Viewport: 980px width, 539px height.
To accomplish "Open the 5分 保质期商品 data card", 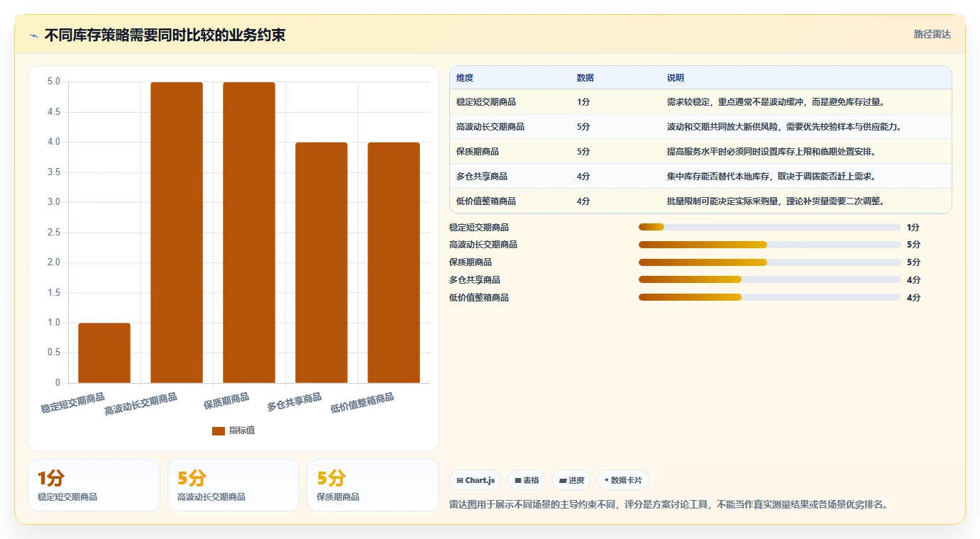I will pyautogui.click(x=373, y=485).
